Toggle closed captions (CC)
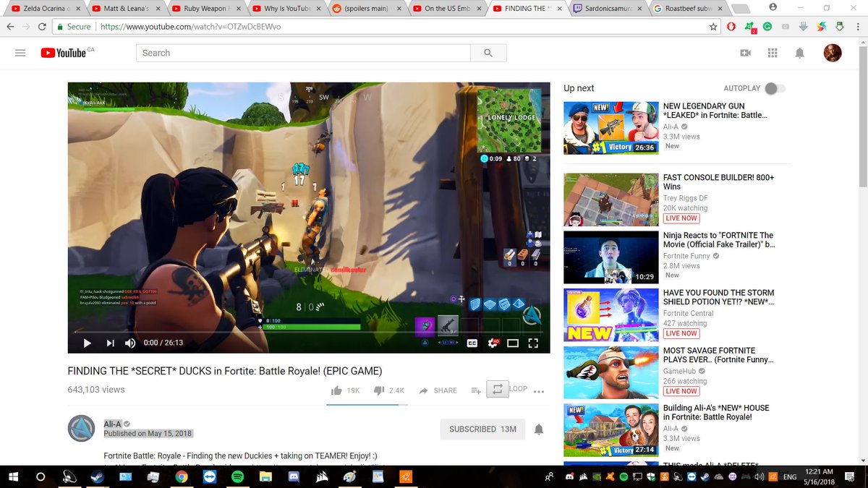 [472, 343]
